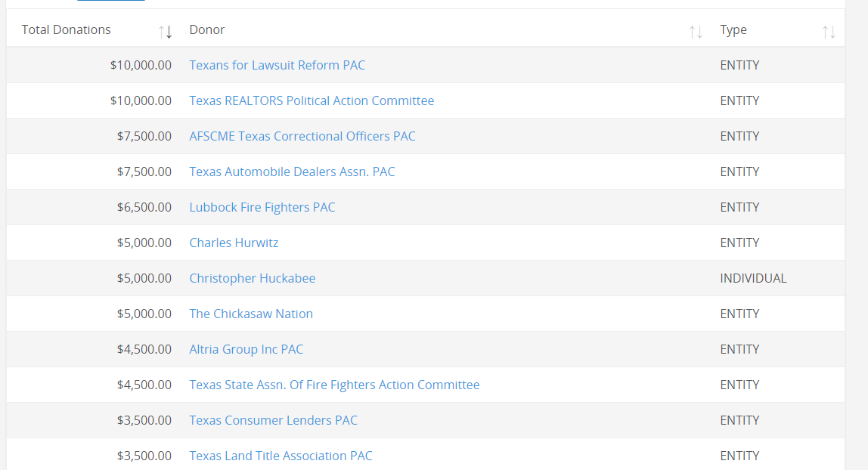Select $5,000.00 in Christopher Huckabee row
This screenshot has height=470, width=868.
click(x=144, y=278)
